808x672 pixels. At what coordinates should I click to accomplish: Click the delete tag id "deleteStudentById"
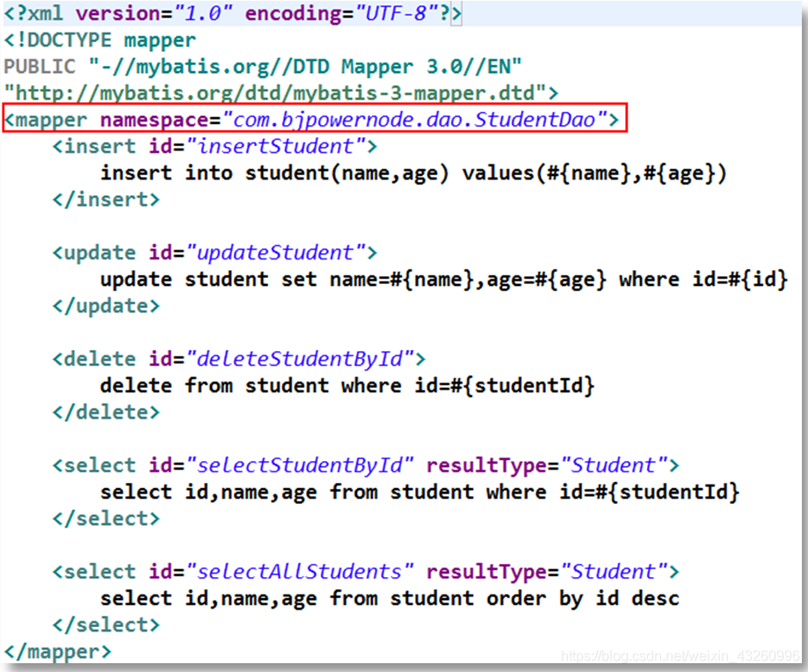coord(300,359)
